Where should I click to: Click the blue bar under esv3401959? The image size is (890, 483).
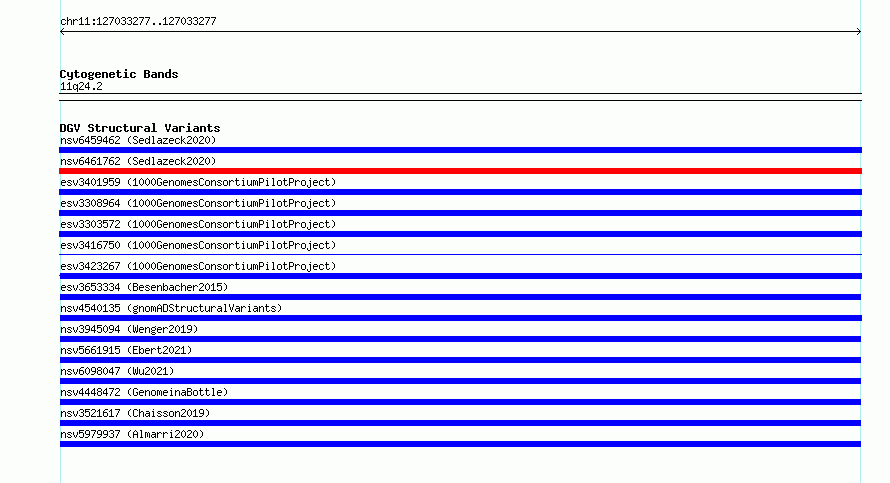click(460, 192)
